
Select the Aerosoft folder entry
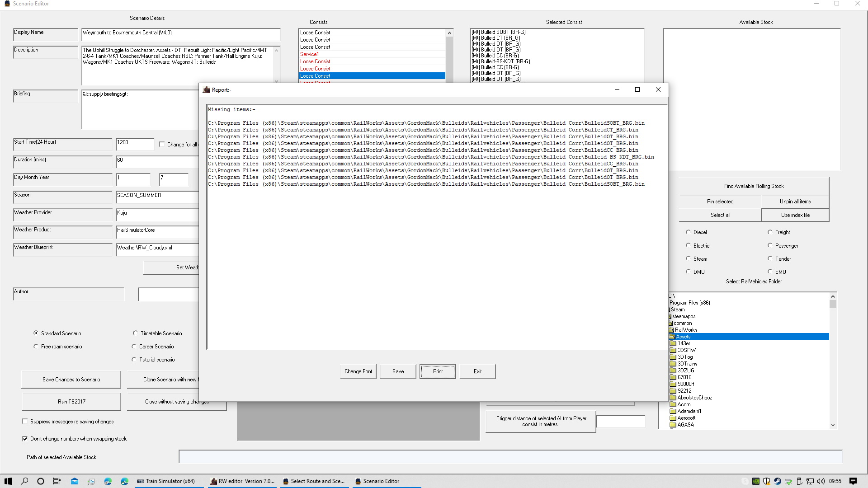point(686,418)
